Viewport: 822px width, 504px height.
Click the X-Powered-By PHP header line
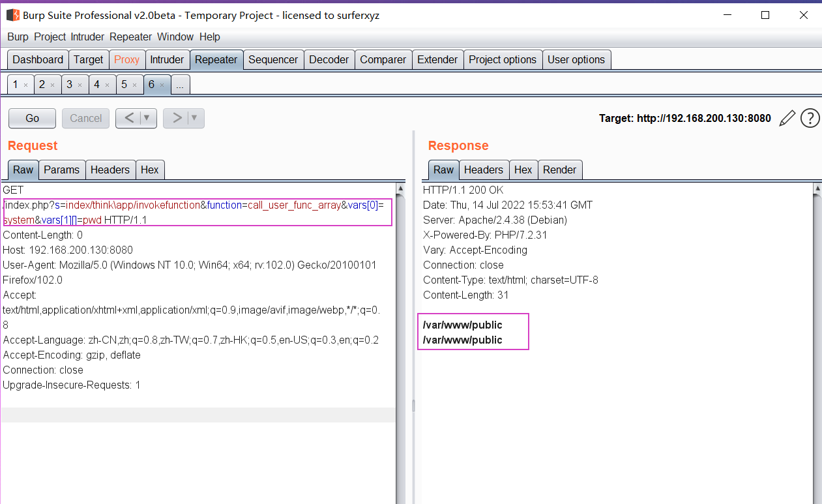click(485, 235)
